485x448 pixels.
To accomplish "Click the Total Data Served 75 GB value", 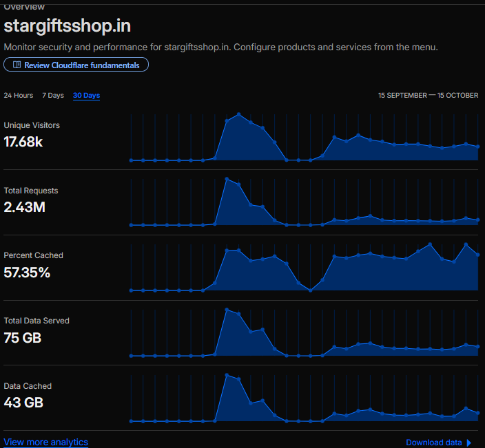I will click(23, 338).
